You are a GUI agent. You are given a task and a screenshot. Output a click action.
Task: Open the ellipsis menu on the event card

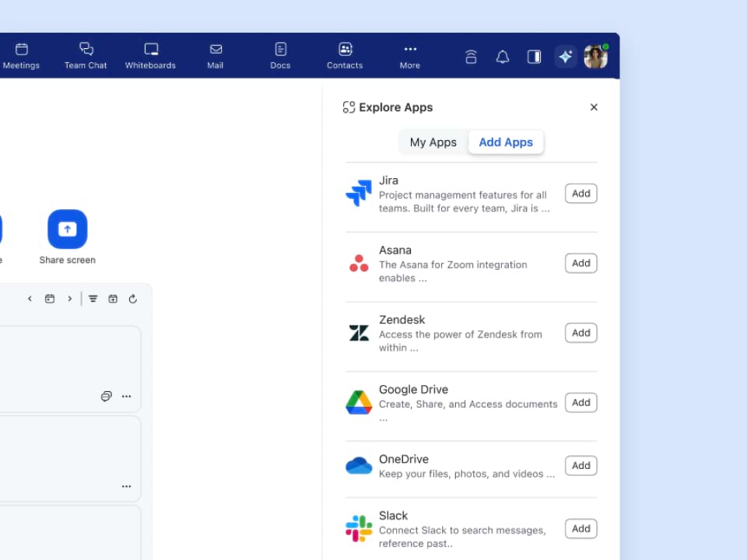[126, 396]
